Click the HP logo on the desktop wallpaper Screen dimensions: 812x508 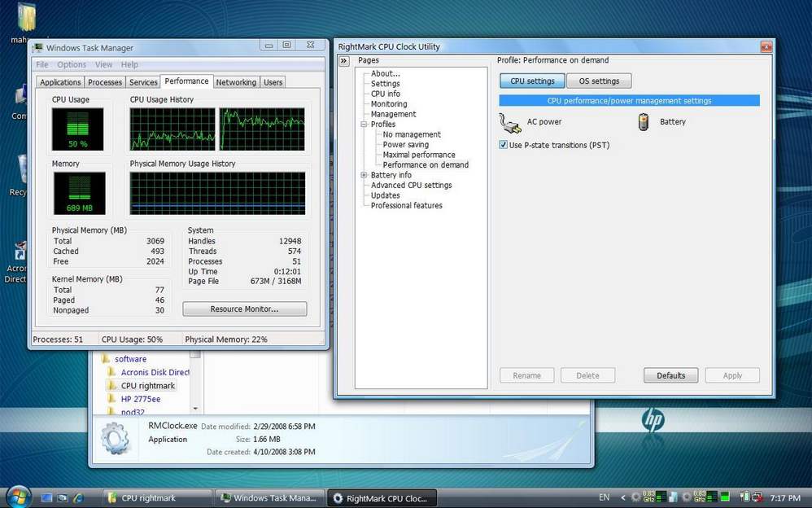pyautogui.click(x=653, y=418)
